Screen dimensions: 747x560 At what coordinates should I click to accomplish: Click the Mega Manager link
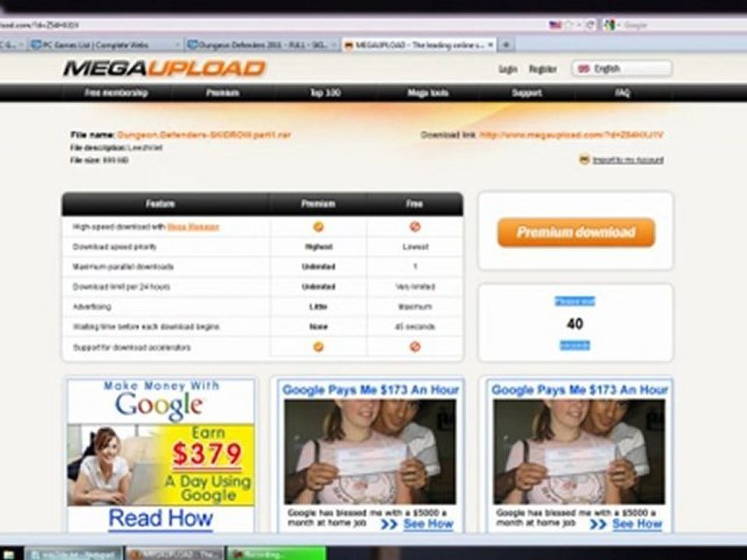[194, 227]
